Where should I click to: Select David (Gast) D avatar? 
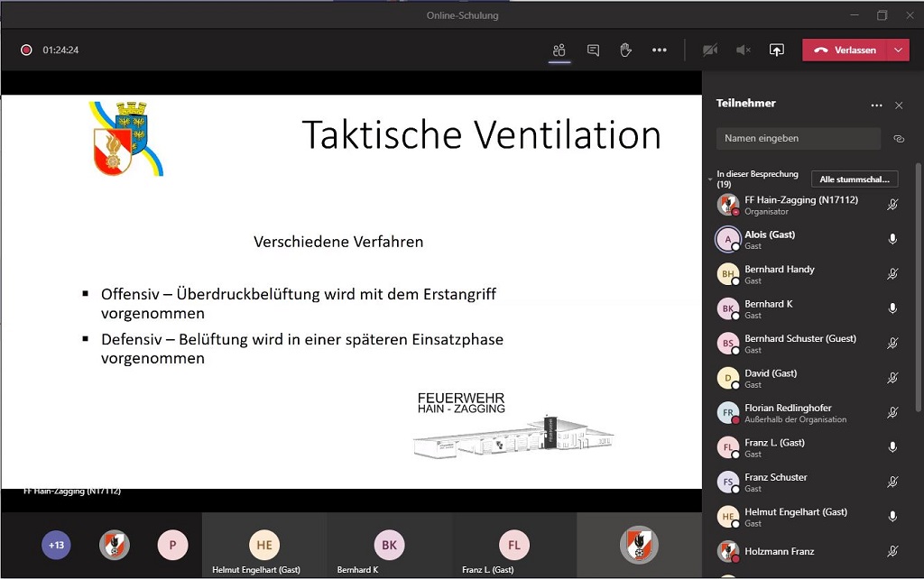coord(728,378)
